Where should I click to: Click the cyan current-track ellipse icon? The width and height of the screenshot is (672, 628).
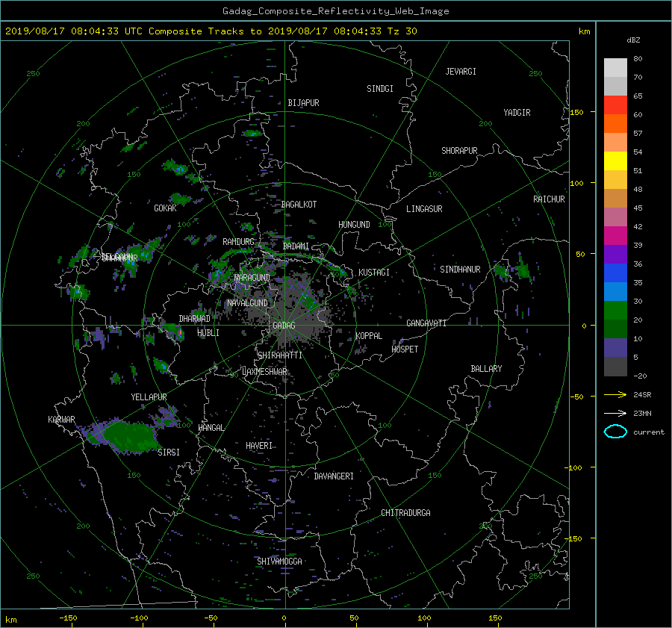point(615,432)
